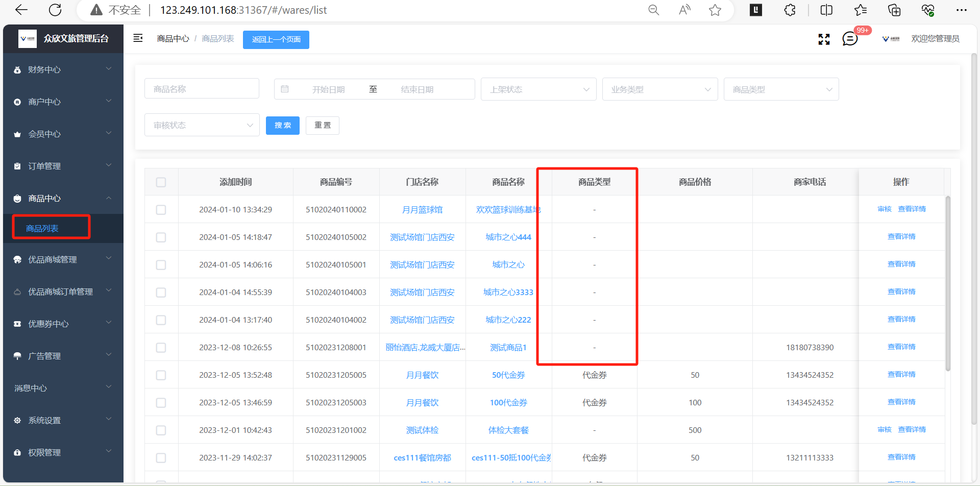
Task: Click the read aloud icon
Action: [x=684, y=10]
